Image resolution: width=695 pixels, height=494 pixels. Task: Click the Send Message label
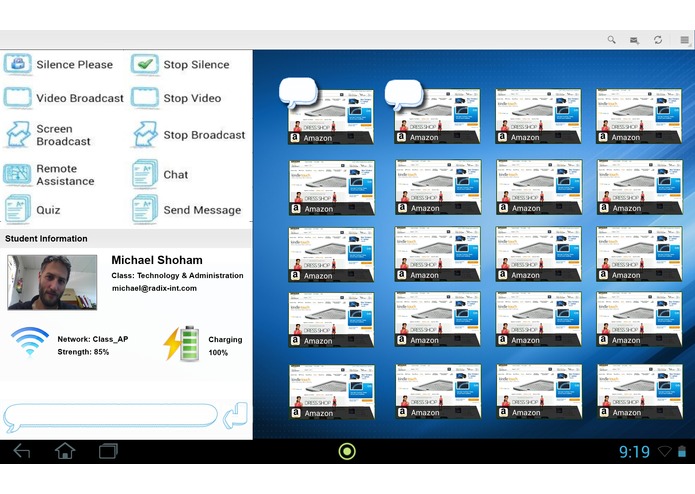[203, 210]
